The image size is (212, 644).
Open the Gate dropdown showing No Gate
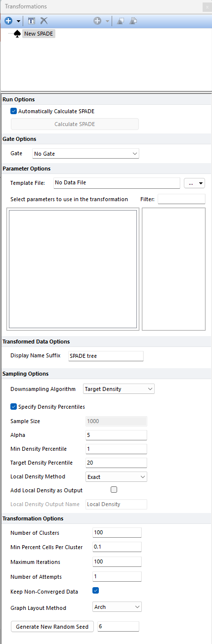(x=85, y=154)
